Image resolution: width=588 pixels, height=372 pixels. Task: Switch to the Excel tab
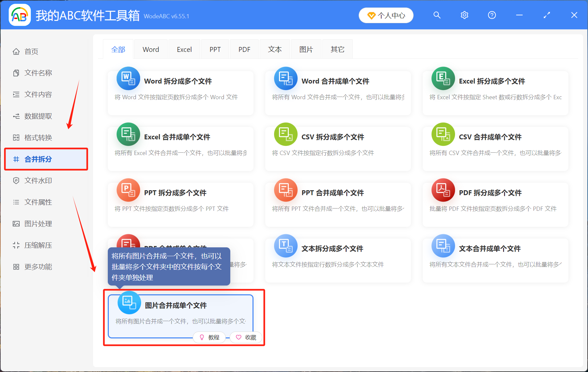[184, 49]
